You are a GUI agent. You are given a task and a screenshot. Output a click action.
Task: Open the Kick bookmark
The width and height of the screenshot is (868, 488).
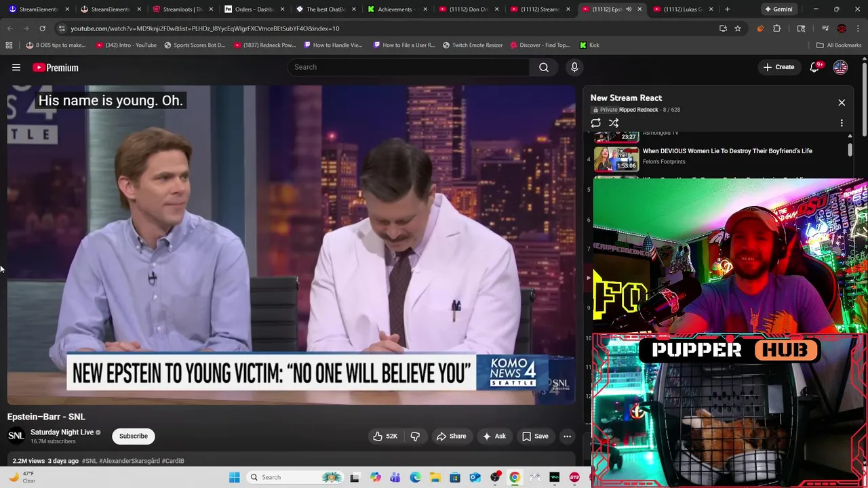pyautogui.click(x=589, y=45)
